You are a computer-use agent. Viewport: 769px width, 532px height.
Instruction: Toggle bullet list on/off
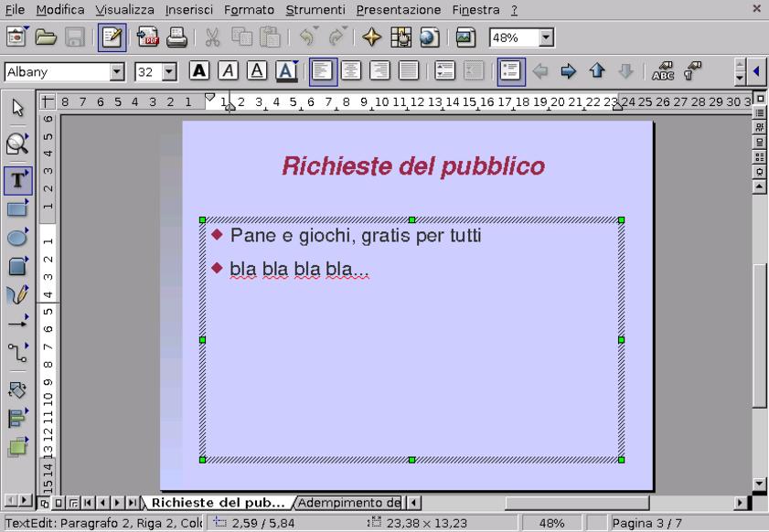[511, 71]
